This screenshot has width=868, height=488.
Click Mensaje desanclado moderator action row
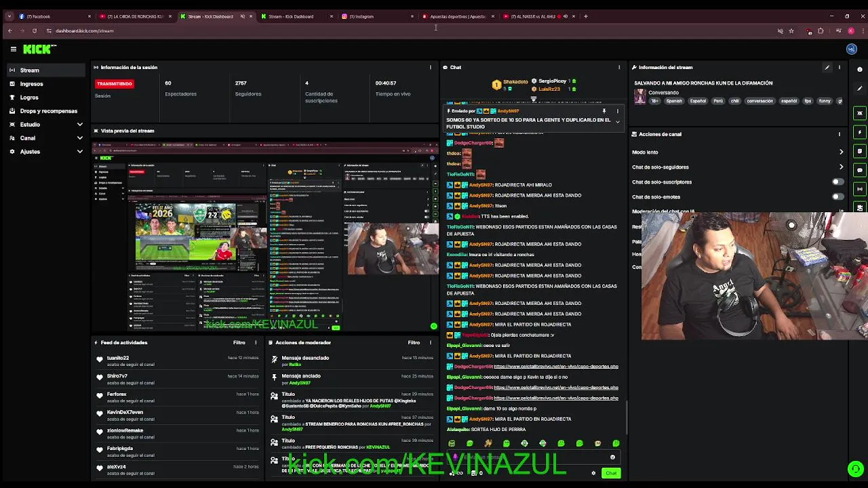click(351, 361)
